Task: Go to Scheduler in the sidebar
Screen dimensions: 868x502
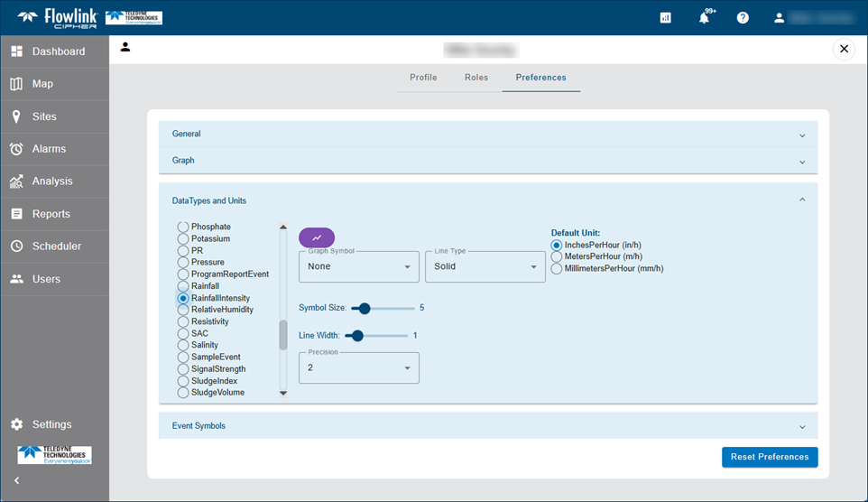Action: pyautogui.click(x=56, y=246)
